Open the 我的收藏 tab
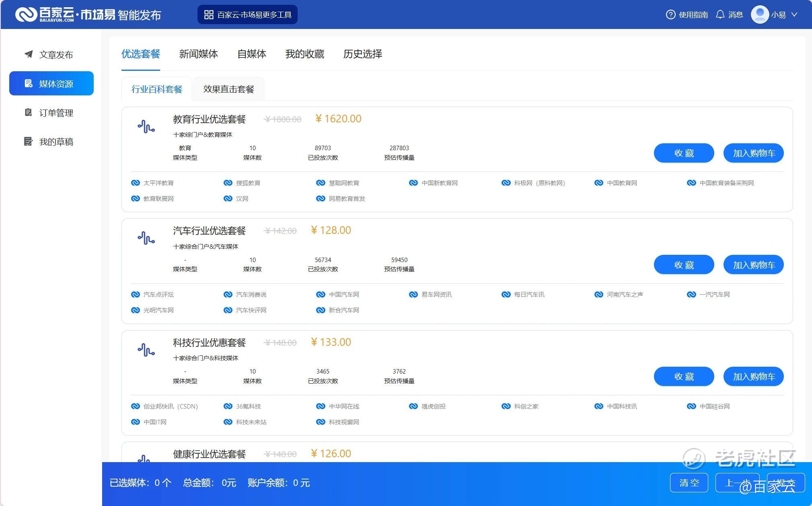The width and height of the screenshot is (812, 506). [304, 54]
